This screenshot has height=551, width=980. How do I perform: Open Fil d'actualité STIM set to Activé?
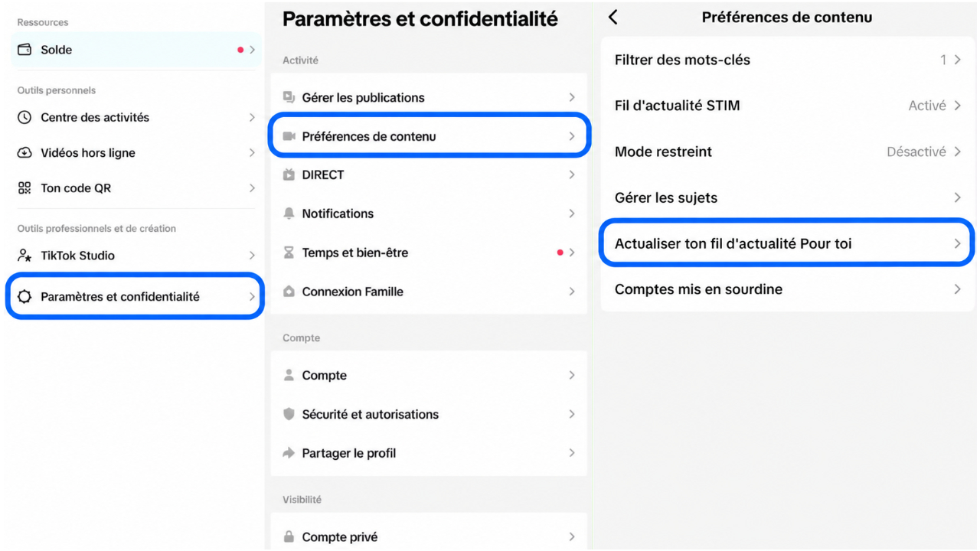(787, 106)
